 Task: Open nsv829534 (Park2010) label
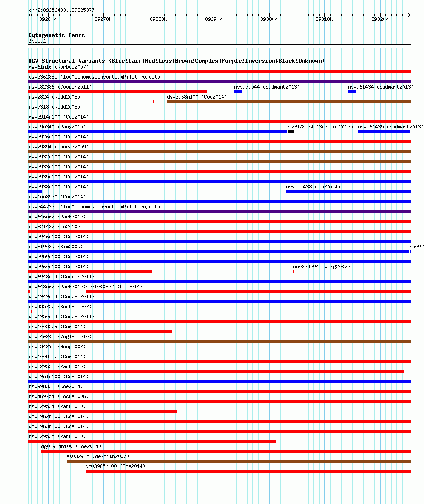57,405
